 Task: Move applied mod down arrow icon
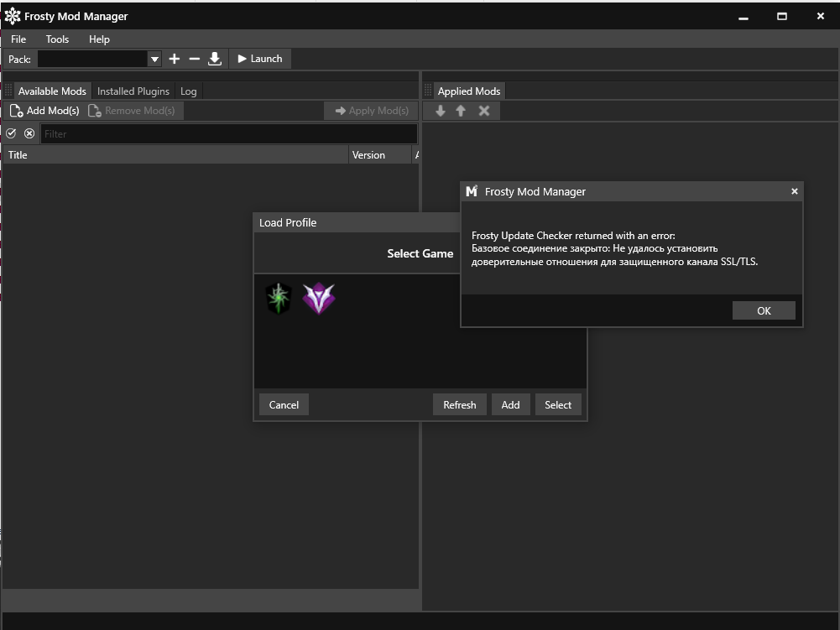[x=441, y=111]
